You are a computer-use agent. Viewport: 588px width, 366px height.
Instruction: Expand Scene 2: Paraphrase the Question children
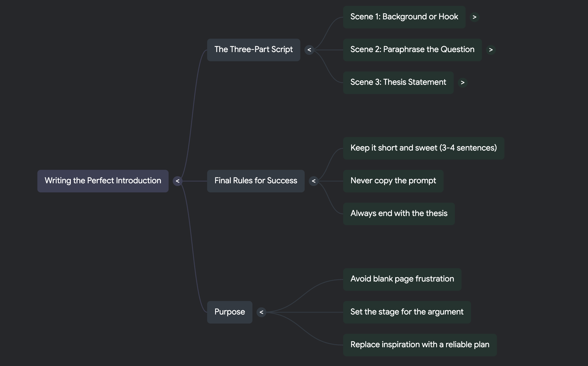491,50
